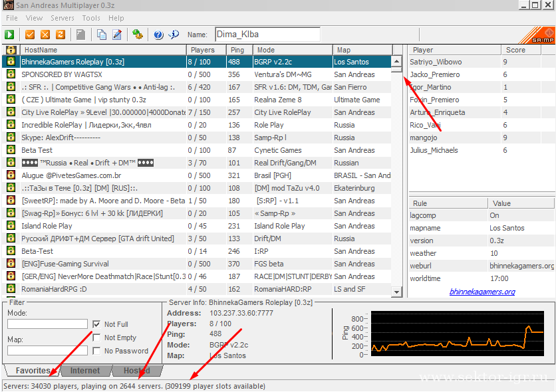
Task: Switch to the Internet tab
Action: click(85, 370)
